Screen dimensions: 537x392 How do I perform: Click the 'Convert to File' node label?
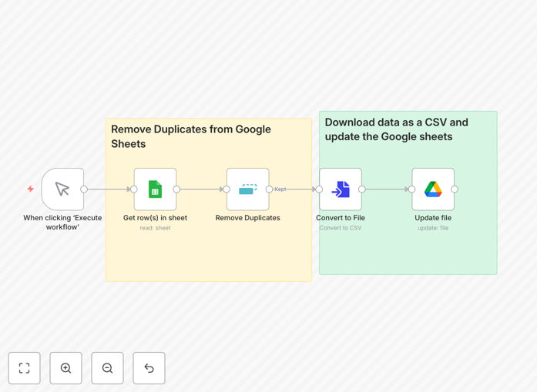click(x=341, y=218)
